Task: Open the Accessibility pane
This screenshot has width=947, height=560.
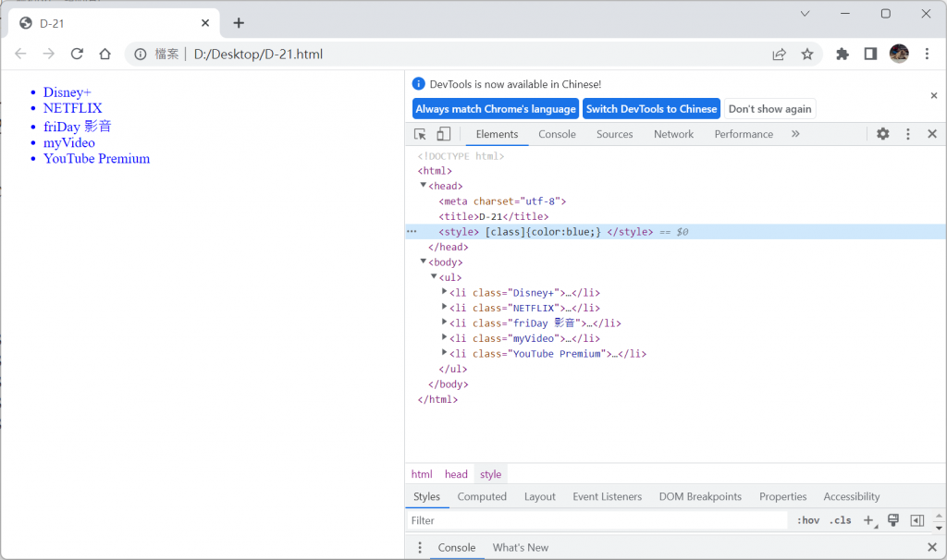Action: pos(852,496)
